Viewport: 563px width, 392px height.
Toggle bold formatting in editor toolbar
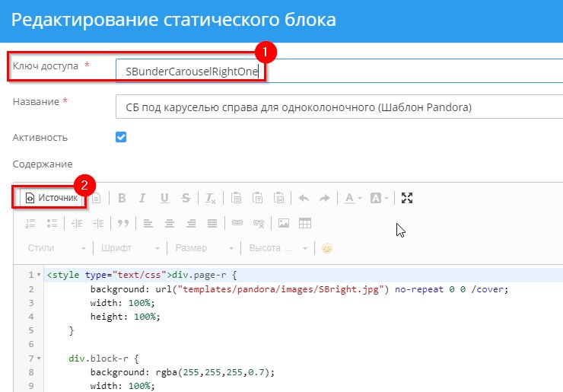pyautogui.click(x=121, y=198)
